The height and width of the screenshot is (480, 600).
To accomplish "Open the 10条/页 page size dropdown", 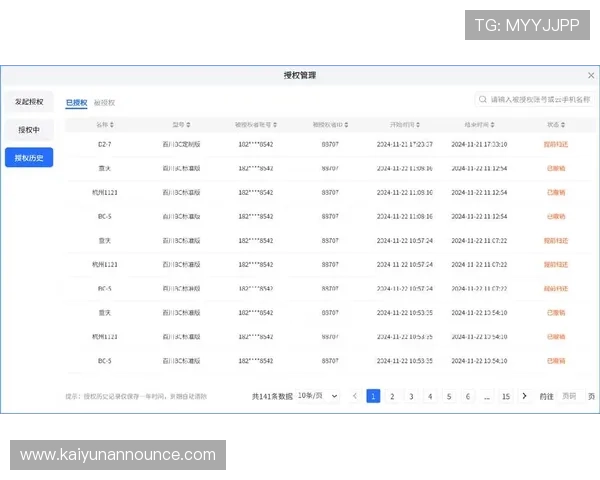I will pos(318,396).
